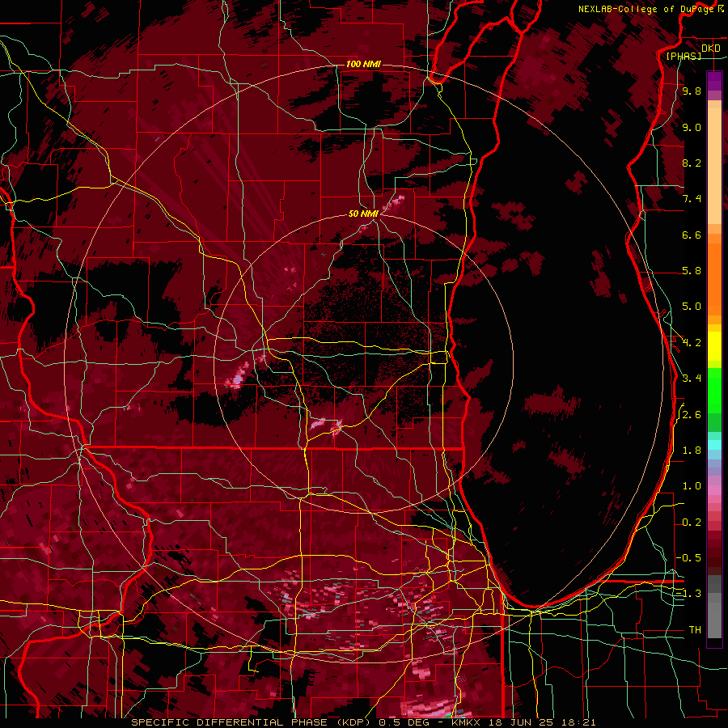Click the -0.5 value on the color scale
The height and width of the screenshot is (728, 728).
coord(688,558)
